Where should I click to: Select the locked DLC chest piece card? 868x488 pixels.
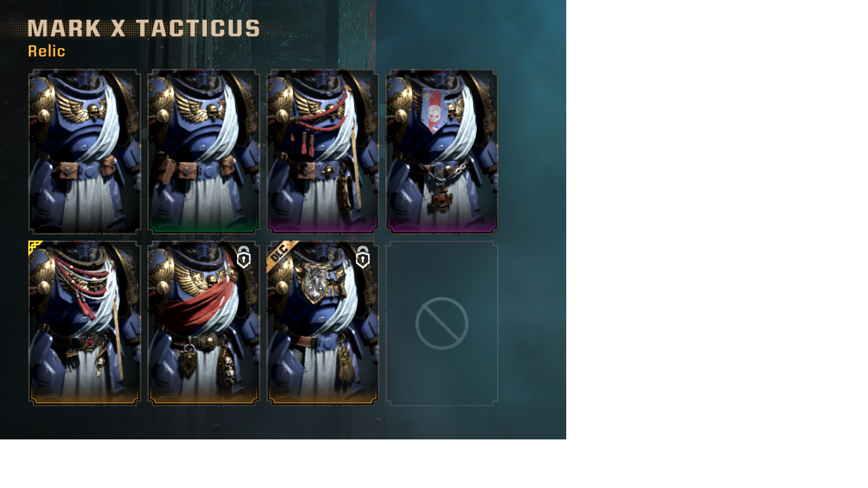tap(323, 323)
